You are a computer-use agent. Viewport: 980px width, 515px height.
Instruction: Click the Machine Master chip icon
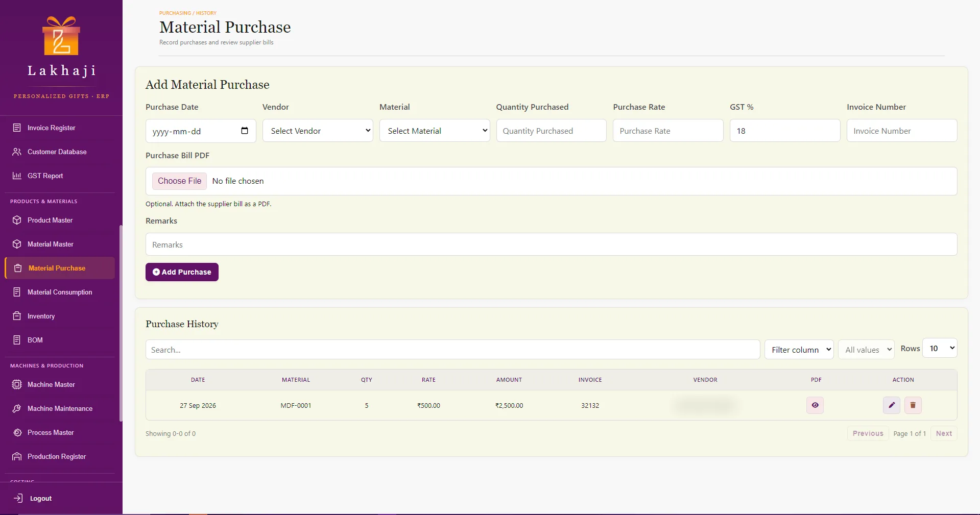pos(17,384)
